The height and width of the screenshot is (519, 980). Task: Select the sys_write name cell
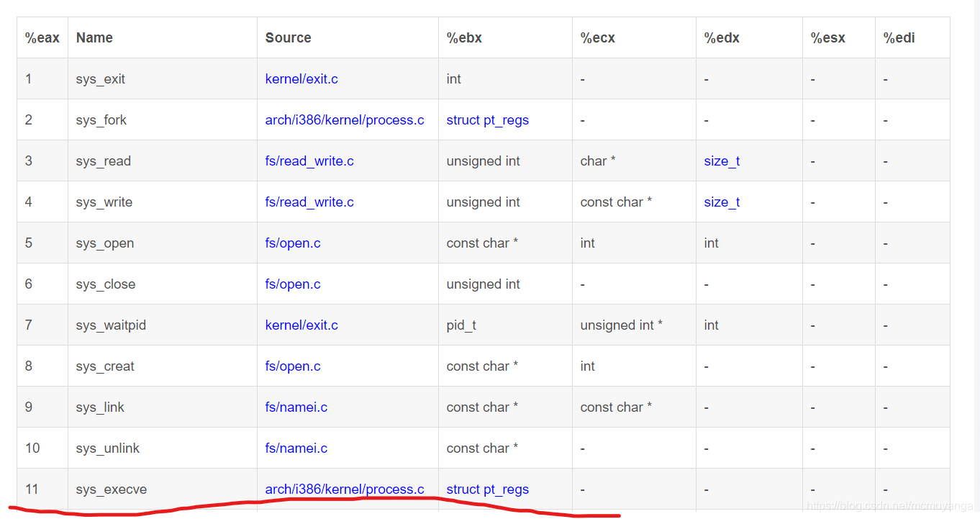[x=163, y=202]
